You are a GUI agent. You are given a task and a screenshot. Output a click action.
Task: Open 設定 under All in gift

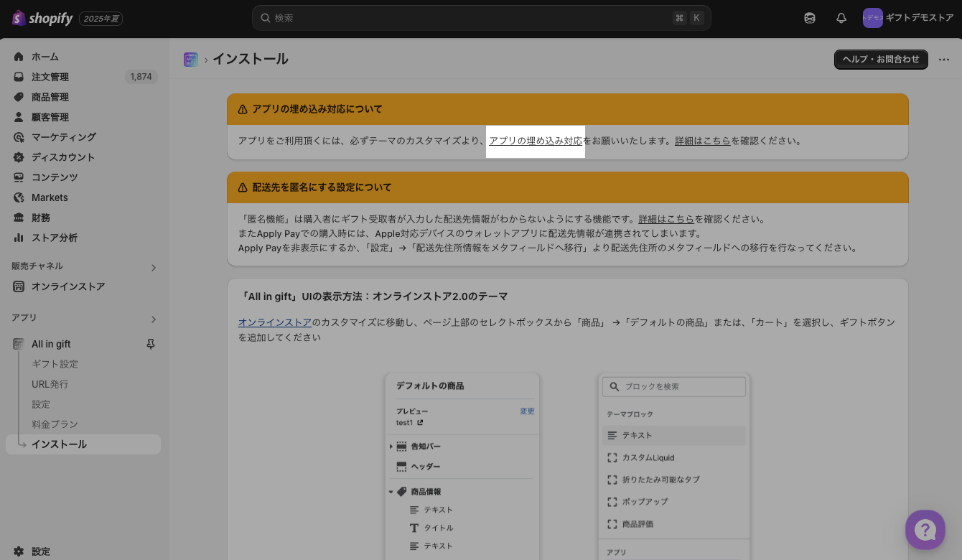(x=41, y=404)
